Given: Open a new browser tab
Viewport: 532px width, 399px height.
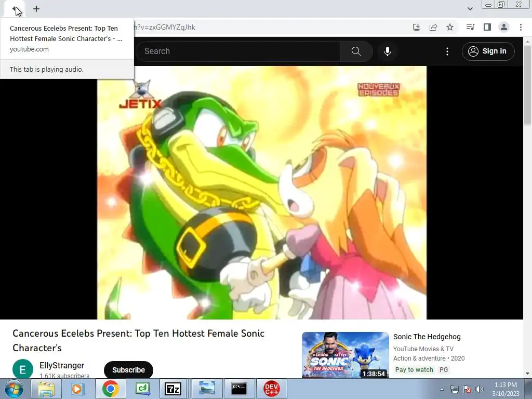Looking at the screenshot, I should click(36, 9).
